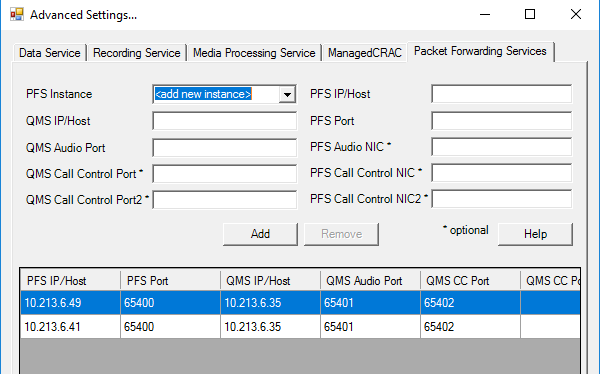Viewport: 600px width, 374px height.
Task: Click the 65400 cell in the 10.213.6.41 row
Action: pos(170,327)
